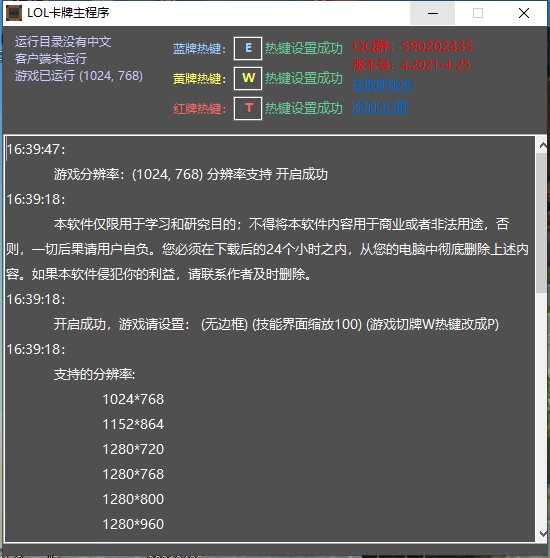Click the 1152*864 resolution entry
The width and height of the screenshot is (550, 558).
point(133,424)
